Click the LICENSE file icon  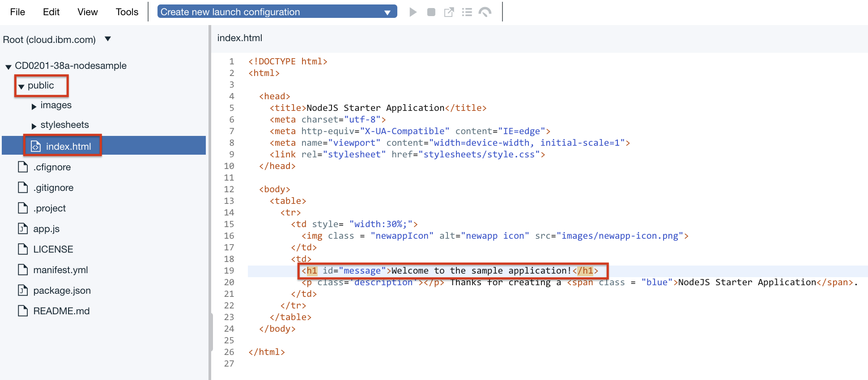23,249
